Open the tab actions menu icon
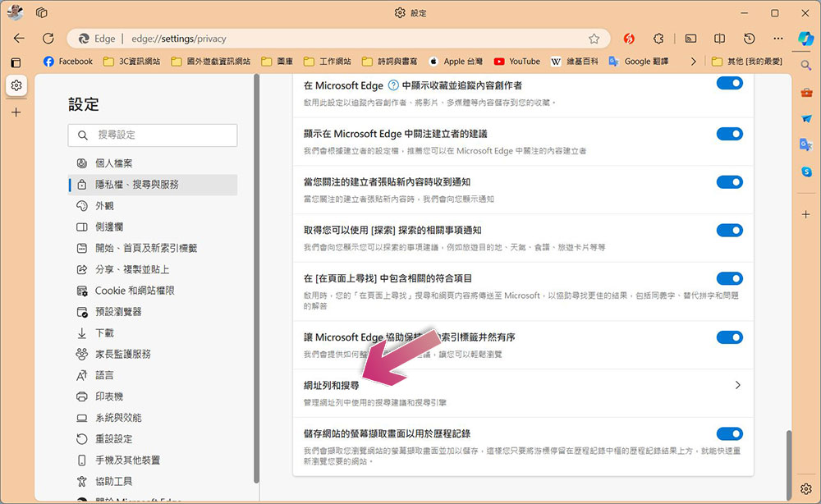 [41, 12]
